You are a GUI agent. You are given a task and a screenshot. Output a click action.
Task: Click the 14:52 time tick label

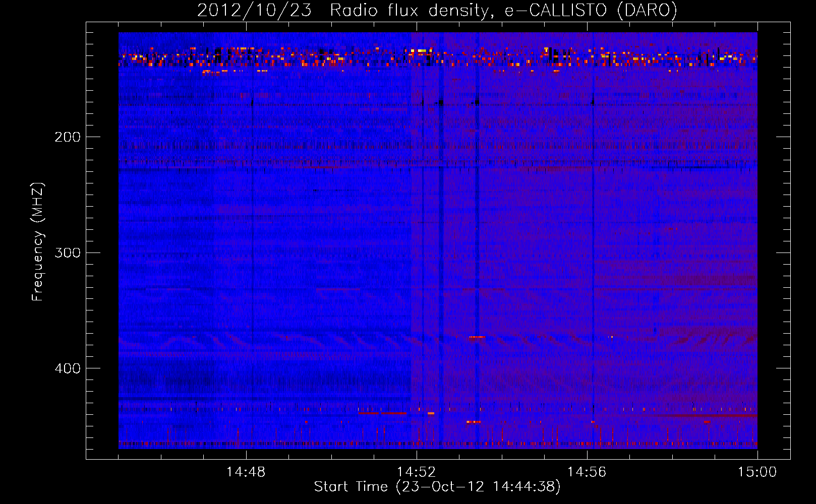coord(416,472)
